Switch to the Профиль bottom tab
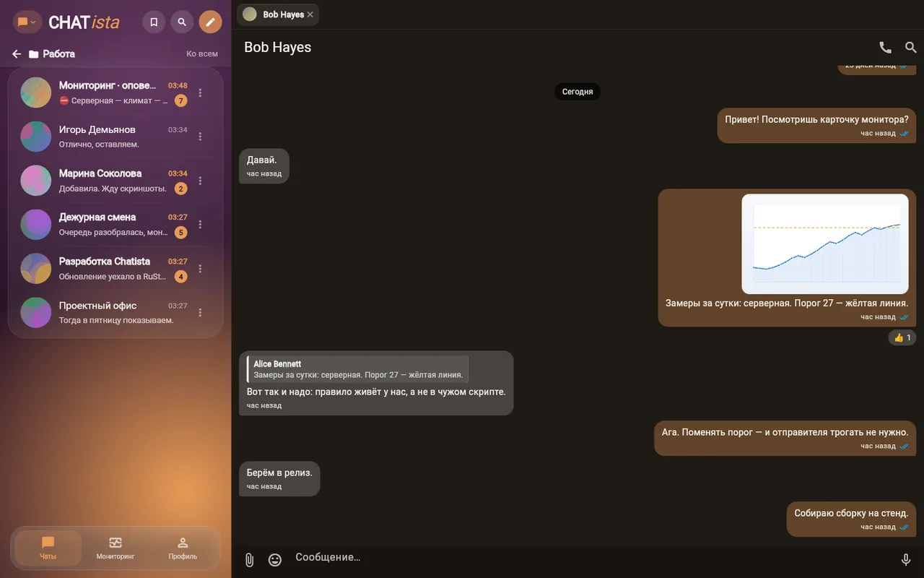The width and height of the screenshot is (924, 578). point(183,549)
